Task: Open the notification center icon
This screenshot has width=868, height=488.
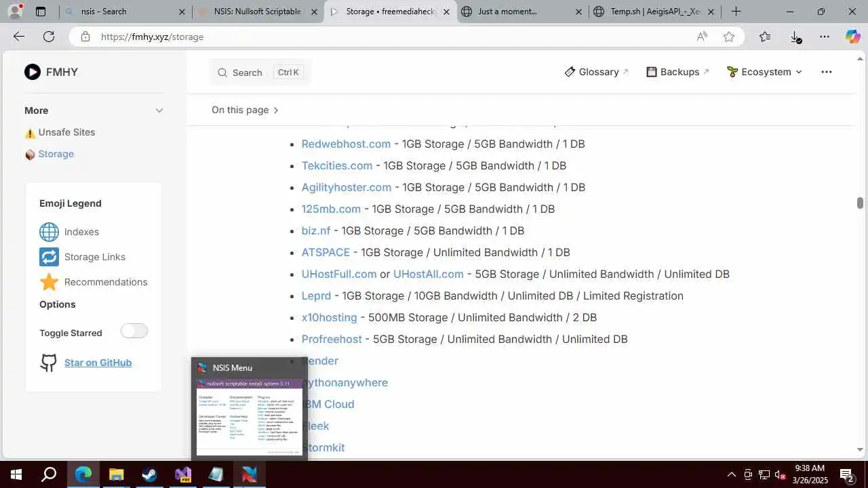Action: (846, 474)
